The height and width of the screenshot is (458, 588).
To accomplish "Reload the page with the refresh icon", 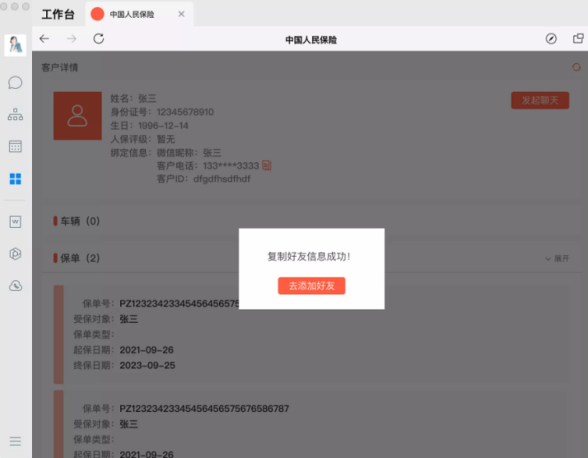I will (x=99, y=39).
